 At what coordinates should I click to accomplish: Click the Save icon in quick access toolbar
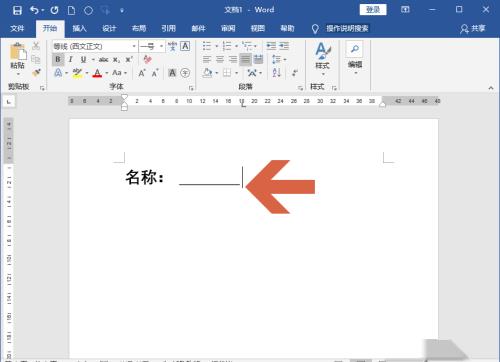click(x=17, y=10)
